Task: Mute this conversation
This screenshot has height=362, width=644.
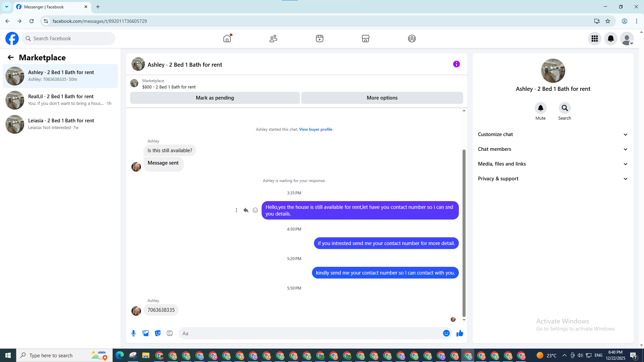Action: [x=540, y=108]
